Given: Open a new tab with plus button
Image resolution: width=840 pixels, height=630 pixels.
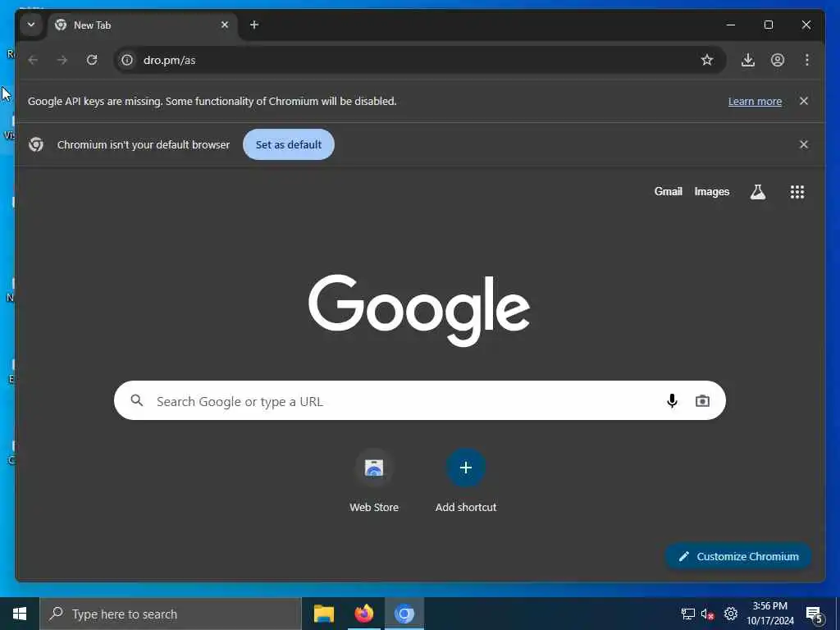Looking at the screenshot, I should [x=254, y=25].
